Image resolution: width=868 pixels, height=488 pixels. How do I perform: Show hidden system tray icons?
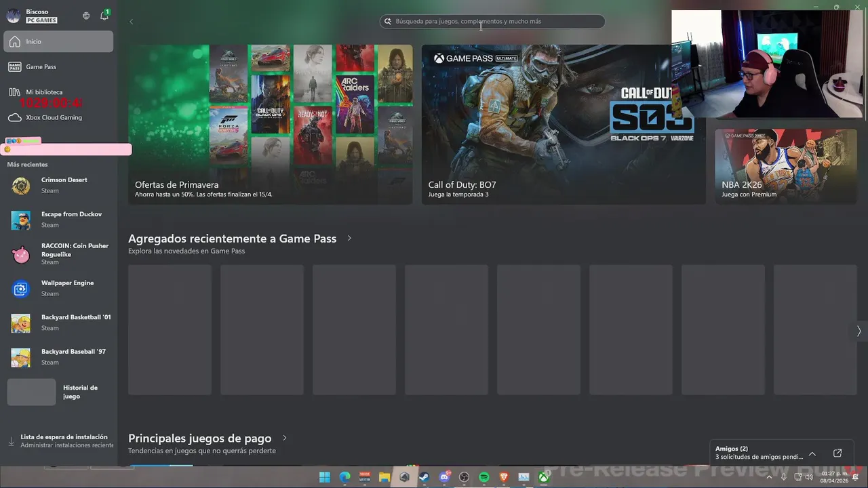(x=769, y=477)
